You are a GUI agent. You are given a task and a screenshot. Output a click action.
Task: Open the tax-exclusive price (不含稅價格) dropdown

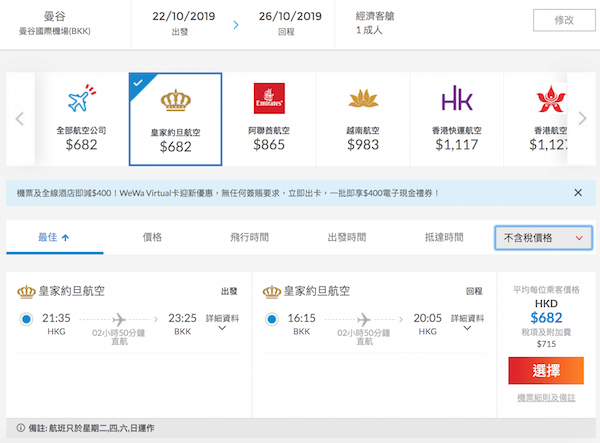click(543, 238)
